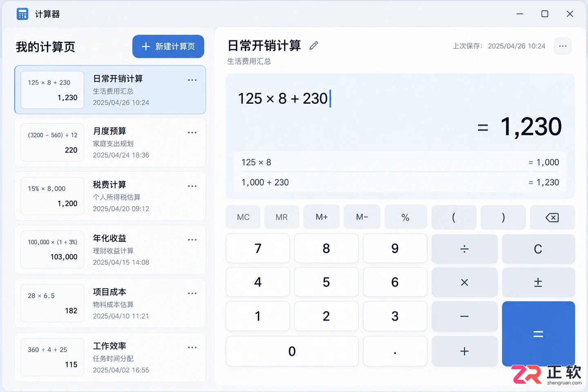
Task: Select the 工作效率 calculation page
Action: tap(110, 357)
